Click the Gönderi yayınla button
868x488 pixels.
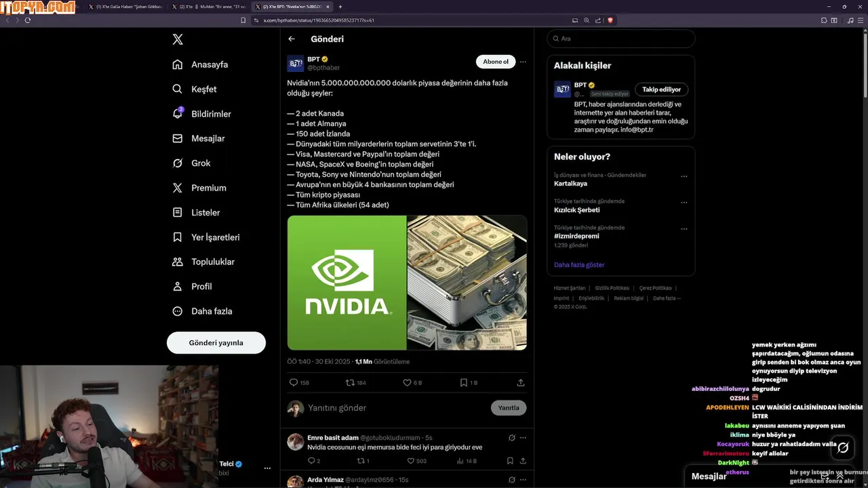pyautogui.click(x=216, y=343)
